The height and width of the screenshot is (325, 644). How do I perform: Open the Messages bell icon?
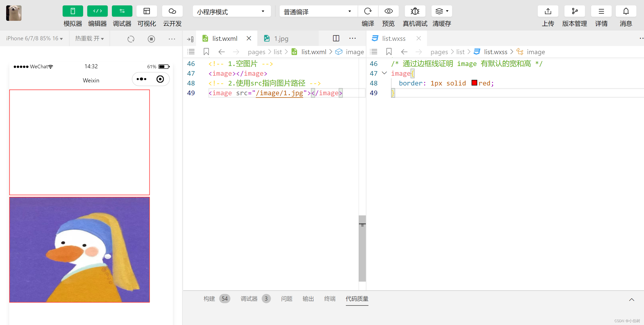coord(626,11)
